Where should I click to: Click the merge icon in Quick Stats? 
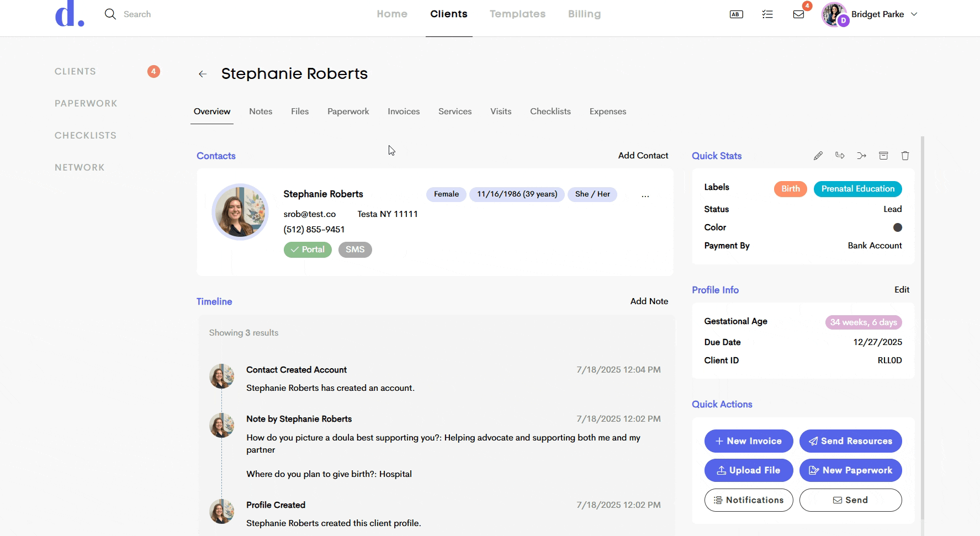861,156
